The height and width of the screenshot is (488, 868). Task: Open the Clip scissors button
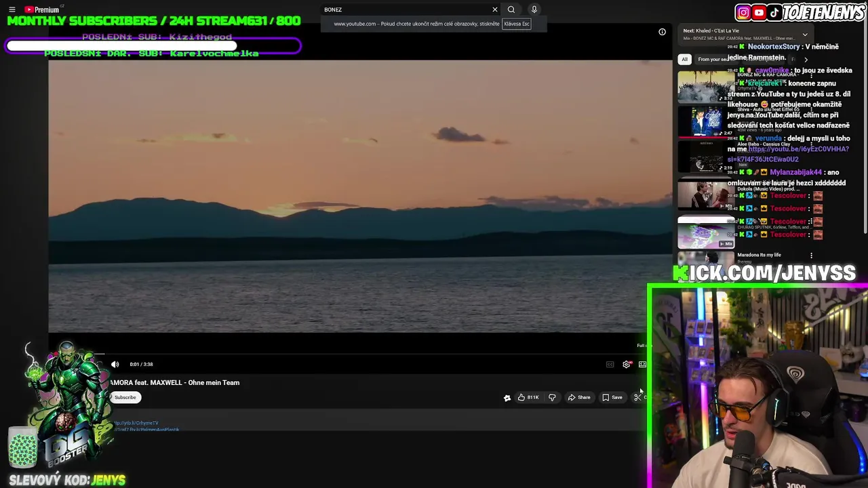(x=637, y=397)
